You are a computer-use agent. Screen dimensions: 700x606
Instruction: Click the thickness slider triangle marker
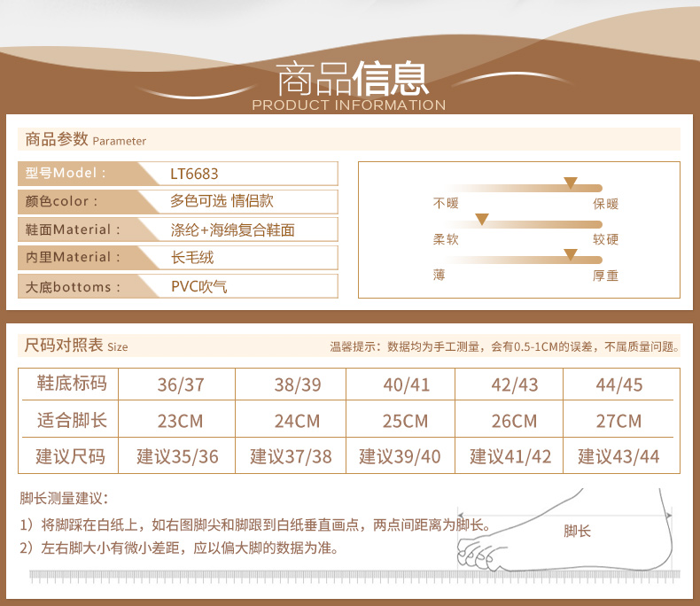pos(570,254)
